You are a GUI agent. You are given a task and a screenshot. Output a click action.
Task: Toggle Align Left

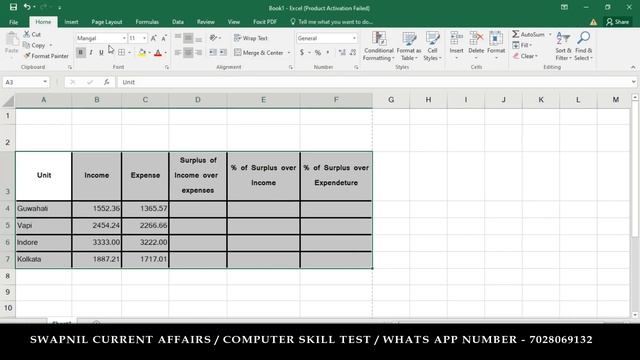178,53
